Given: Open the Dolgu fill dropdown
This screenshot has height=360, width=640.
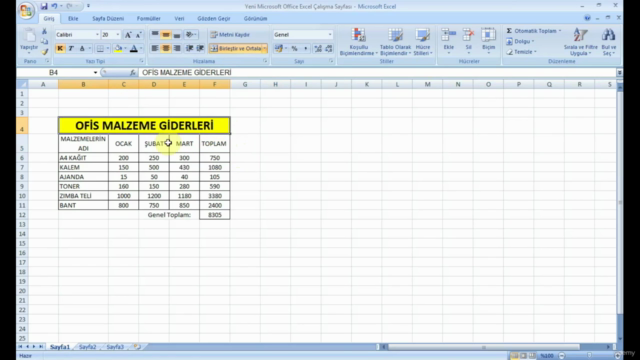Looking at the screenshot, I should click(x=520, y=41).
